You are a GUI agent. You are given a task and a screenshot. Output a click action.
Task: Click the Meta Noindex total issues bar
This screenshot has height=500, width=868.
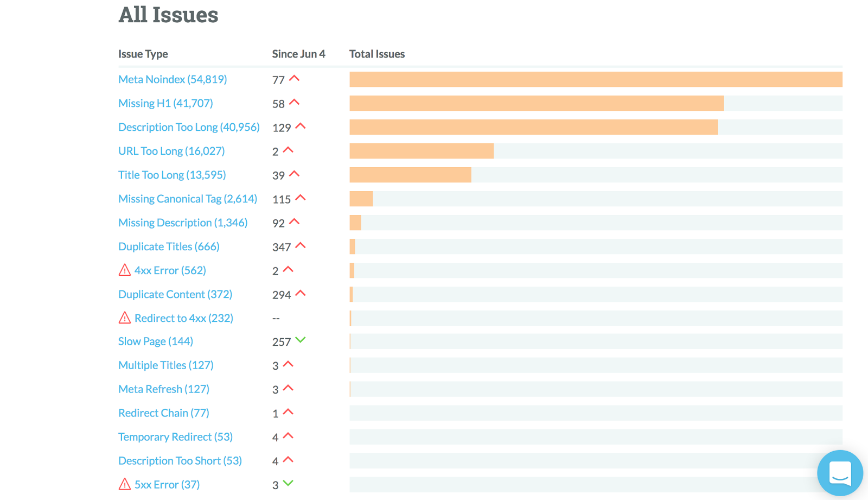click(596, 79)
